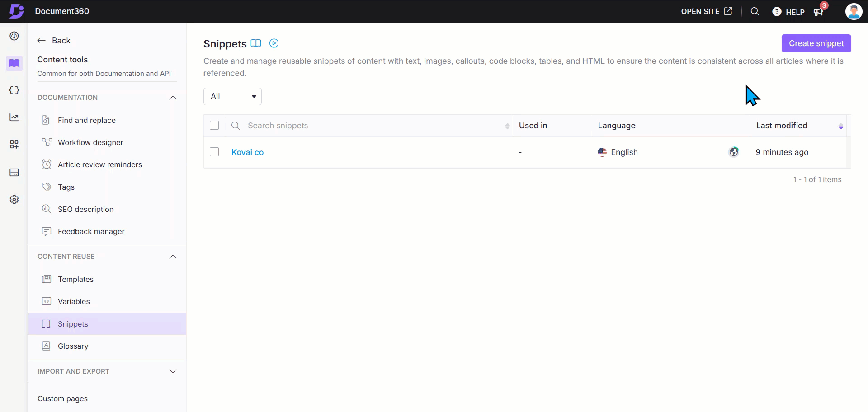Open the Drive storage icon in rail
Screen dimensions: 868x412
tap(14, 172)
